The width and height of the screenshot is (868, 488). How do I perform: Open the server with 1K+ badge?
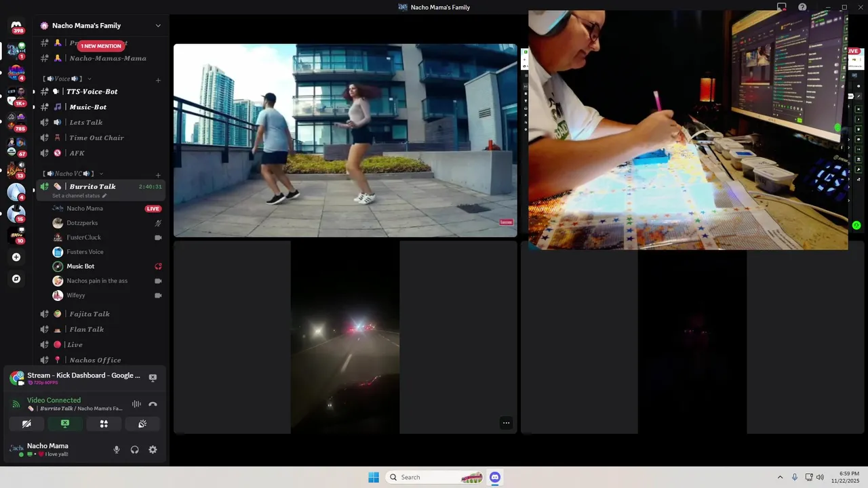[x=16, y=96]
